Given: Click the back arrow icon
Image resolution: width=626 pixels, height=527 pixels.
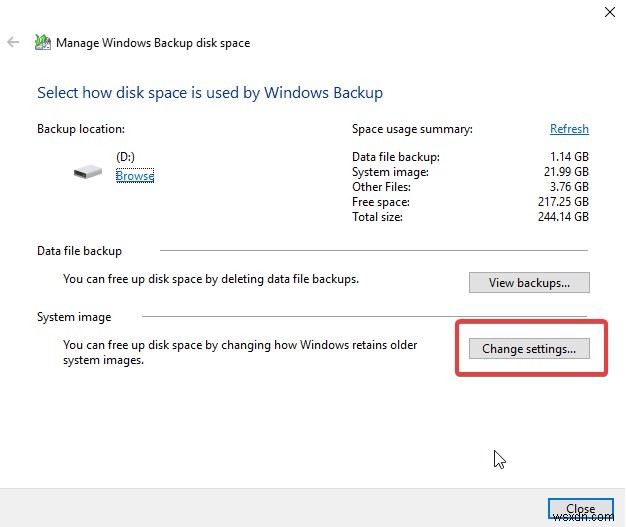Looking at the screenshot, I should tap(13, 42).
